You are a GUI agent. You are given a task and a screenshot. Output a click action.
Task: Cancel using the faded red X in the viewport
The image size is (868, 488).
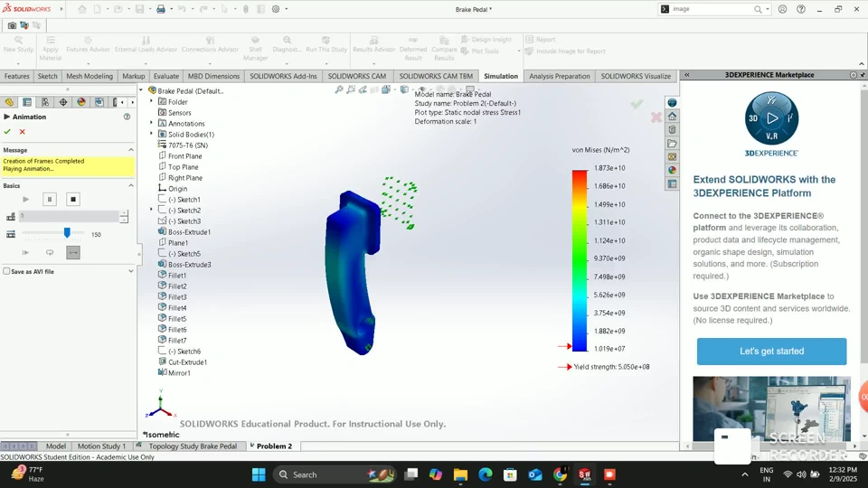656,117
